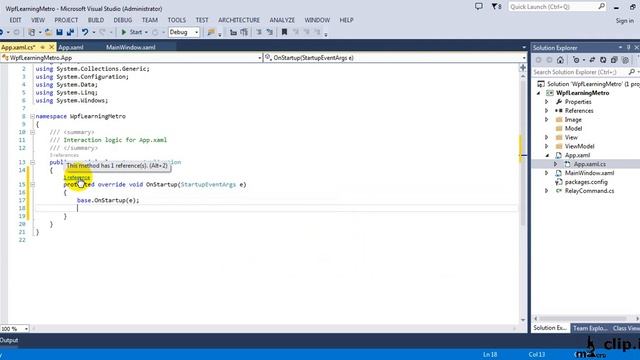Select the Model folder

pyautogui.click(x=573, y=129)
